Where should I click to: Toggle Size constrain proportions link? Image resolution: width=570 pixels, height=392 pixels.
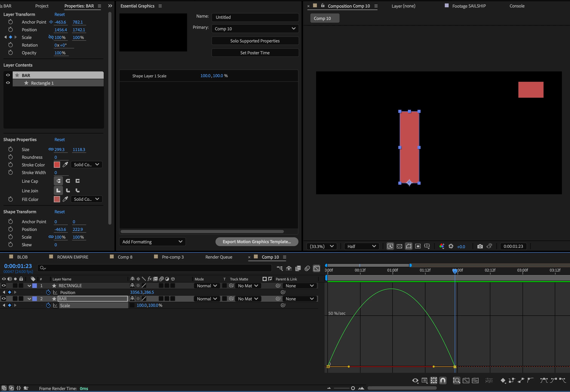tap(51, 149)
